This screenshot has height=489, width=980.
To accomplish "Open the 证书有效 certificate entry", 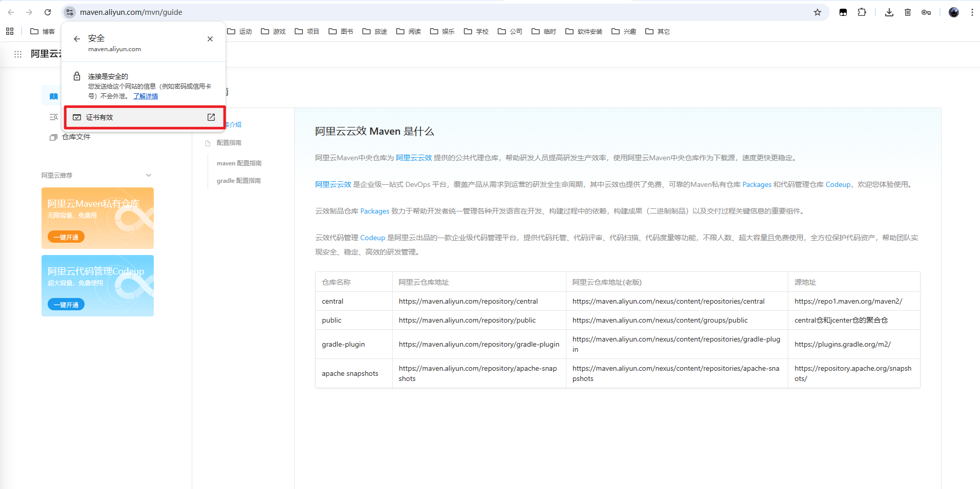I will tap(144, 117).
